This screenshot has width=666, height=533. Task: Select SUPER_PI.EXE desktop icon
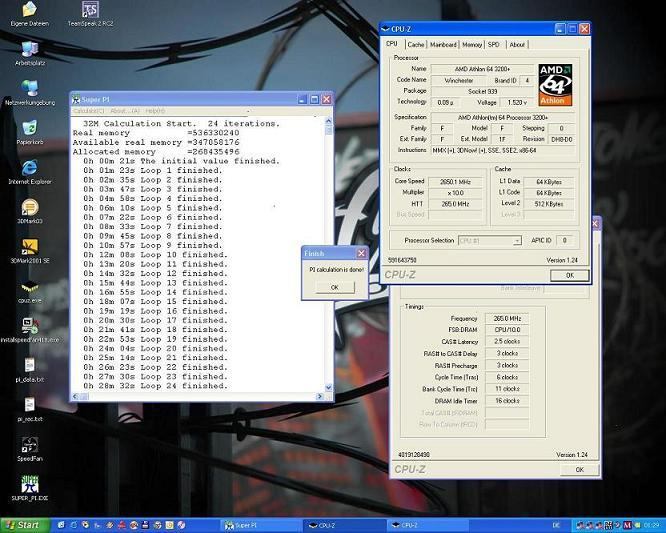tap(29, 488)
